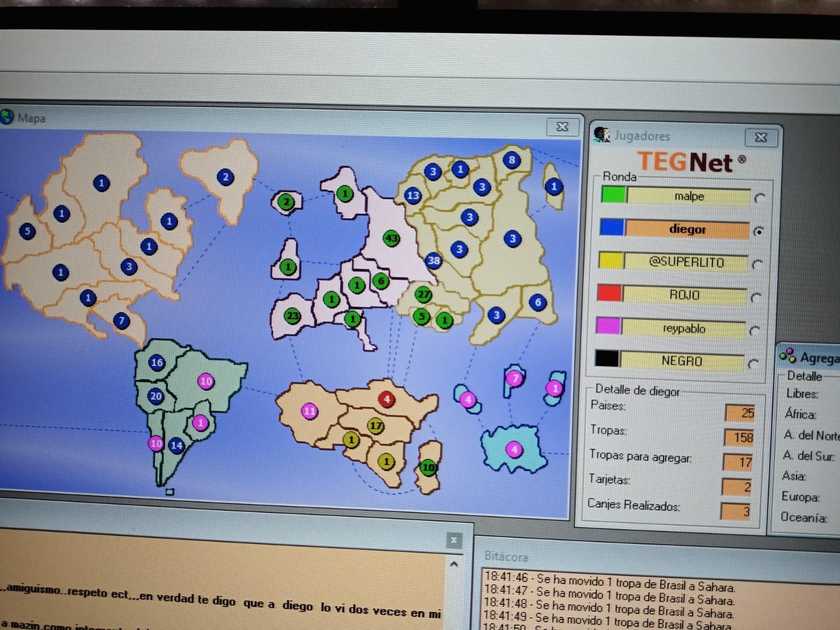Click the red 4-troop token in Africa

pyautogui.click(x=387, y=399)
